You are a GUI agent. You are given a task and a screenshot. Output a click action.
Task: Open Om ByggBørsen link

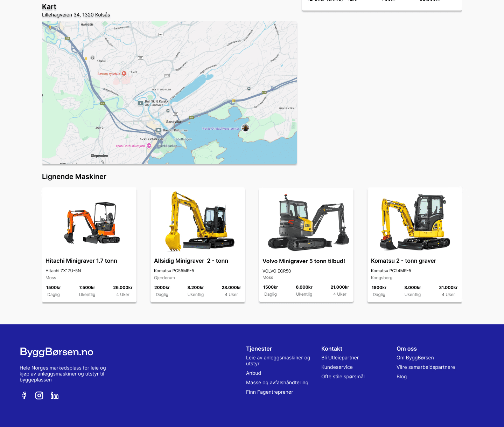(x=415, y=358)
